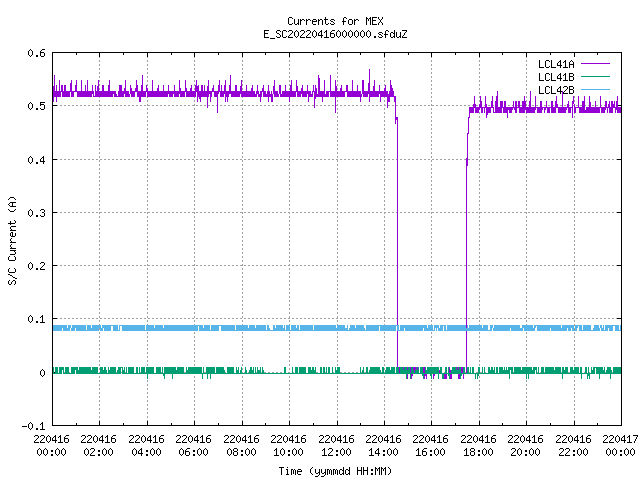Click the LCL41A legend label
Screen dimensions: 640x480
(x=556, y=64)
